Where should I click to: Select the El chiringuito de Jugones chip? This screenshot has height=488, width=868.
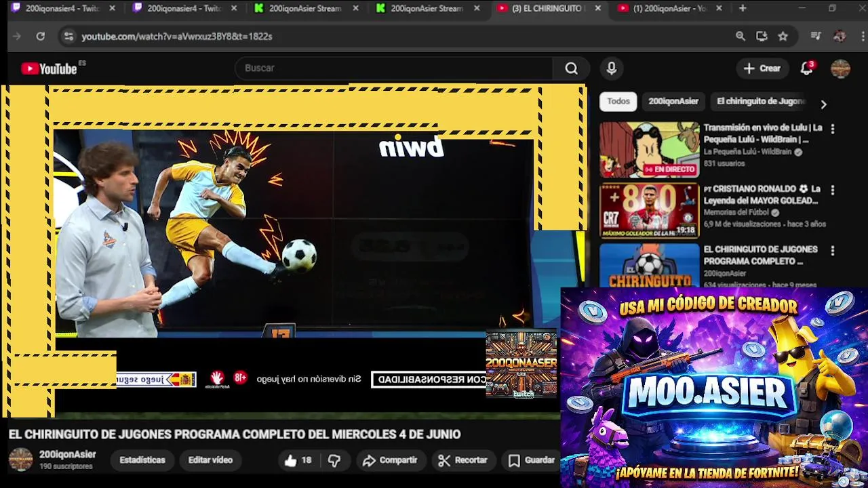tap(760, 101)
